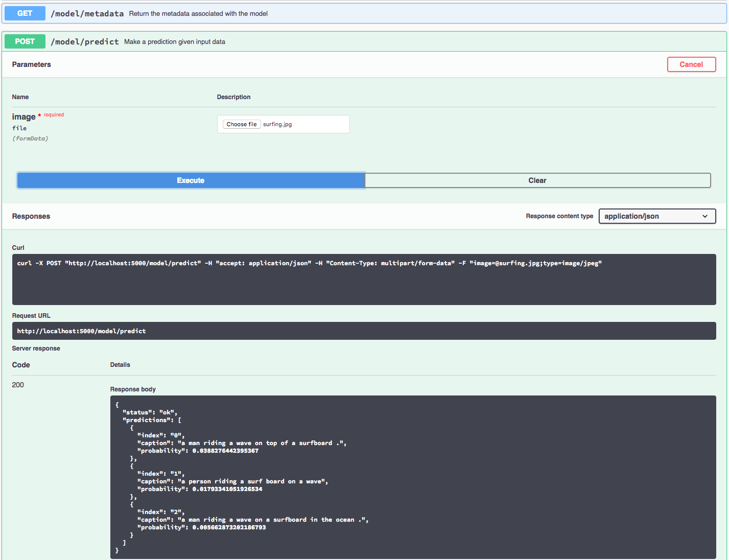
Task: Click the 'Details' column header
Action: [x=120, y=365]
